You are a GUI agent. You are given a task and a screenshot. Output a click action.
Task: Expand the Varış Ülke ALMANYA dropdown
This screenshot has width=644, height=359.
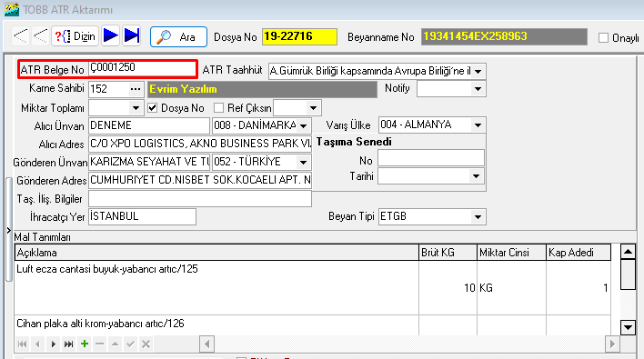(x=478, y=125)
